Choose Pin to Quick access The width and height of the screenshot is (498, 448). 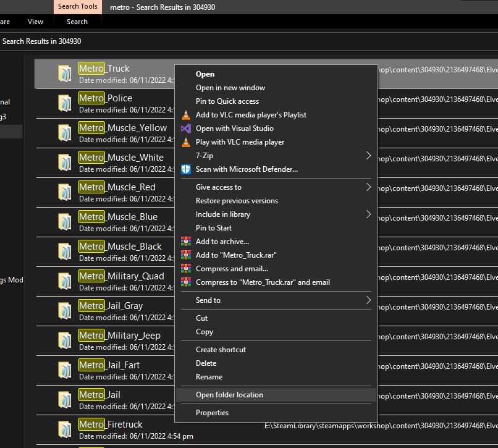coord(227,101)
